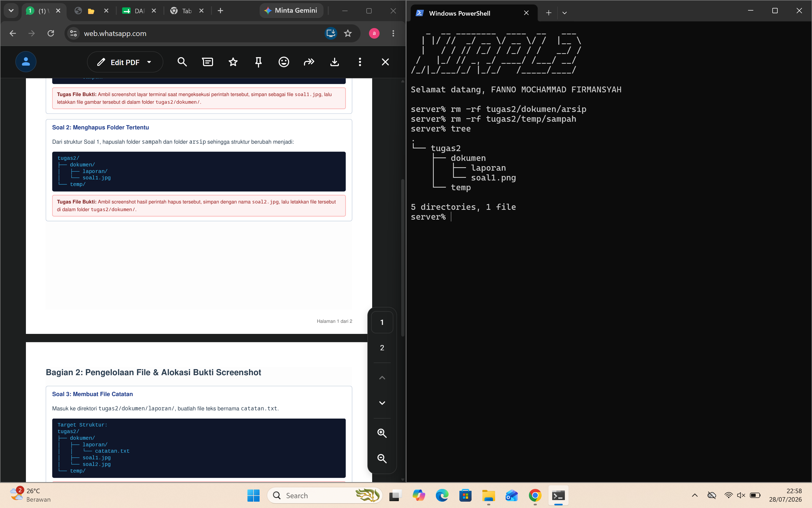Download the PDF file
The width and height of the screenshot is (812, 508).
[x=335, y=62]
